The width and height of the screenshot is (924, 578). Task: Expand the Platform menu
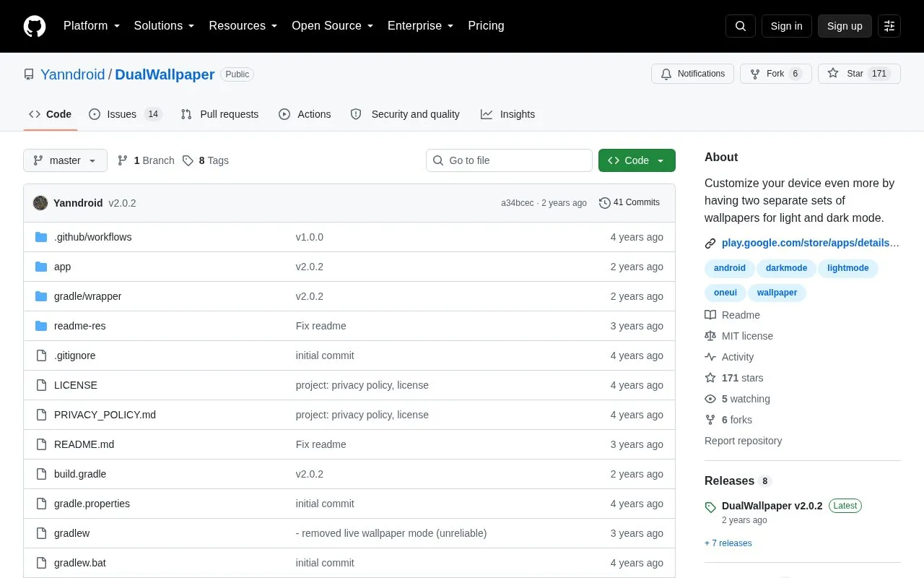click(92, 26)
